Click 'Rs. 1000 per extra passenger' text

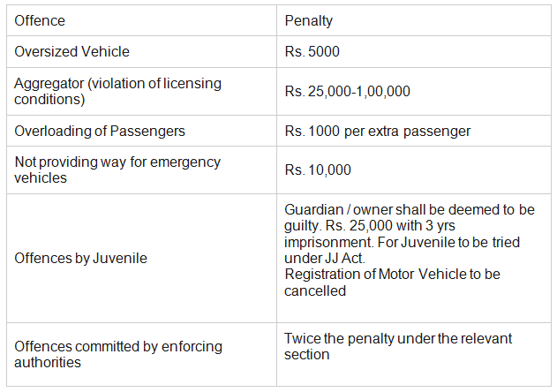tap(377, 131)
